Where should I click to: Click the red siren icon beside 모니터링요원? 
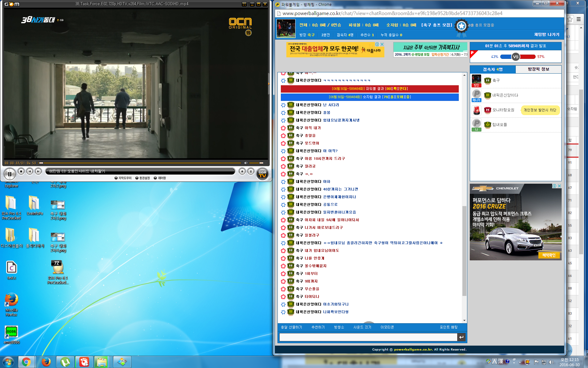[x=477, y=110]
